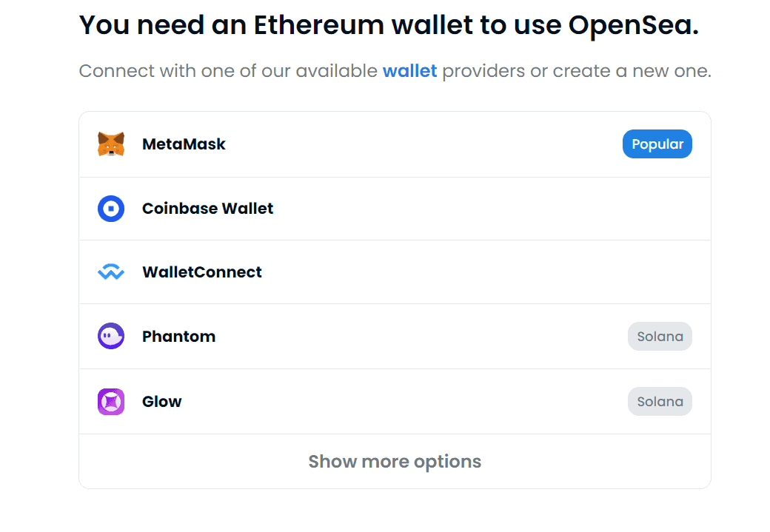This screenshot has width=770, height=532.
Task: Click the MetaMask label text
Action: coord(184,144)
